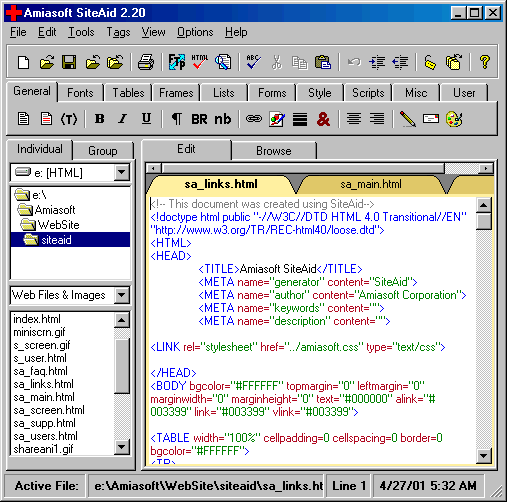Open the e: [HTML] drive dropdown
This screenshot has width=507, height=502.
click(x=121, y=172)
